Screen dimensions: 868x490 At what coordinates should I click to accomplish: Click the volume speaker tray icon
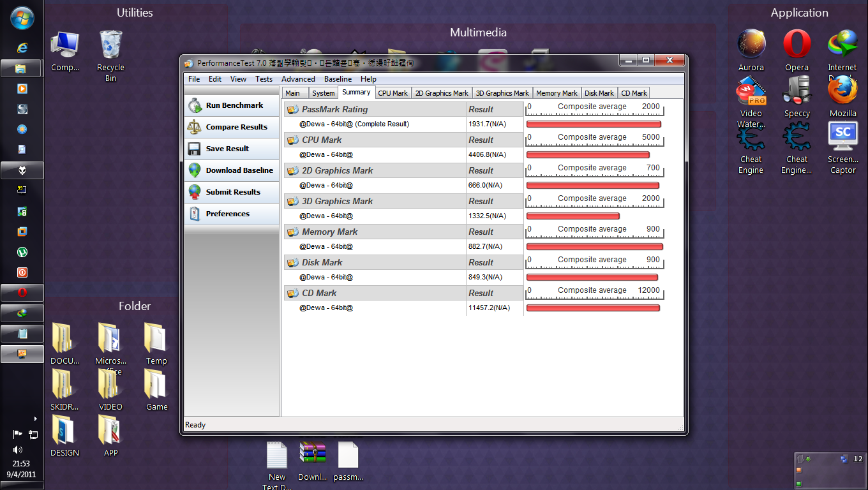point(17,450)
